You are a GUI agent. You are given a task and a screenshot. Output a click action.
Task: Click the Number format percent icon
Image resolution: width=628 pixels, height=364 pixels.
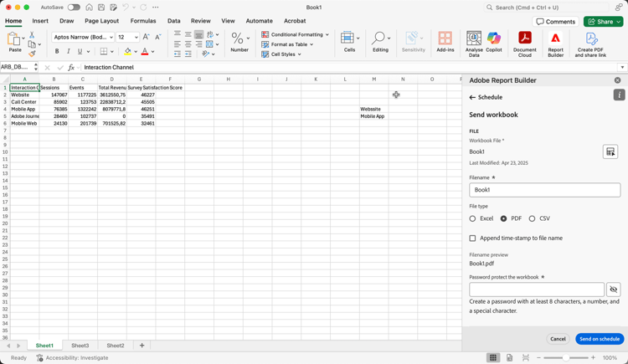pyautogui.click(x=237, y=38)
